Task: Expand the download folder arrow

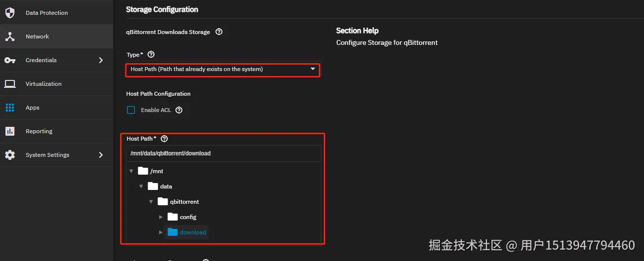Action: point(161,232)
